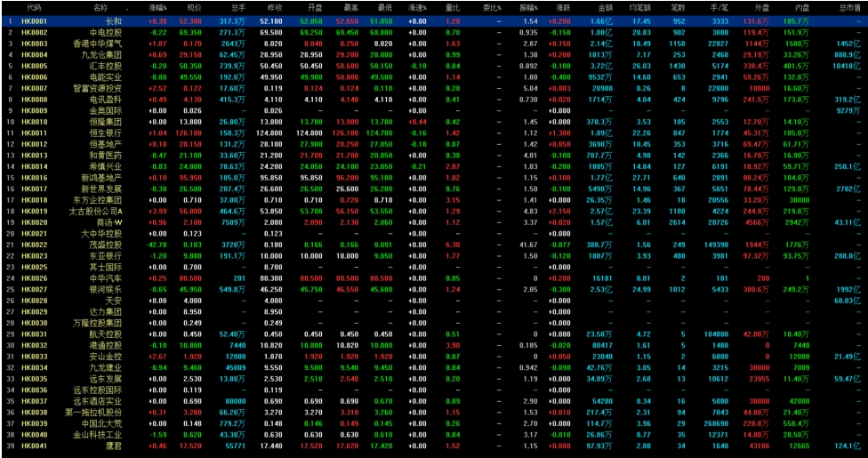The width and height of the screenshot is (868, 458).
Task: Select stock code HK0009
Action: pyautogui.click(x=35, y=111)
